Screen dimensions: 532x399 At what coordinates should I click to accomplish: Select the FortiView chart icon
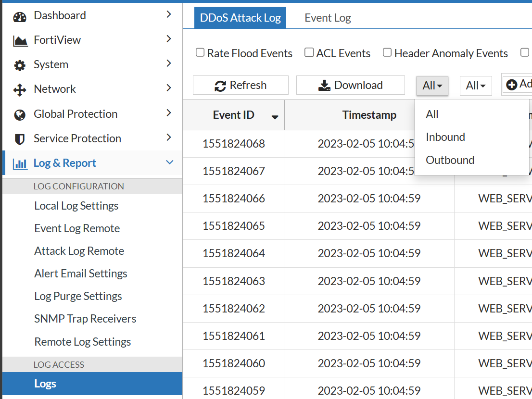19,39
